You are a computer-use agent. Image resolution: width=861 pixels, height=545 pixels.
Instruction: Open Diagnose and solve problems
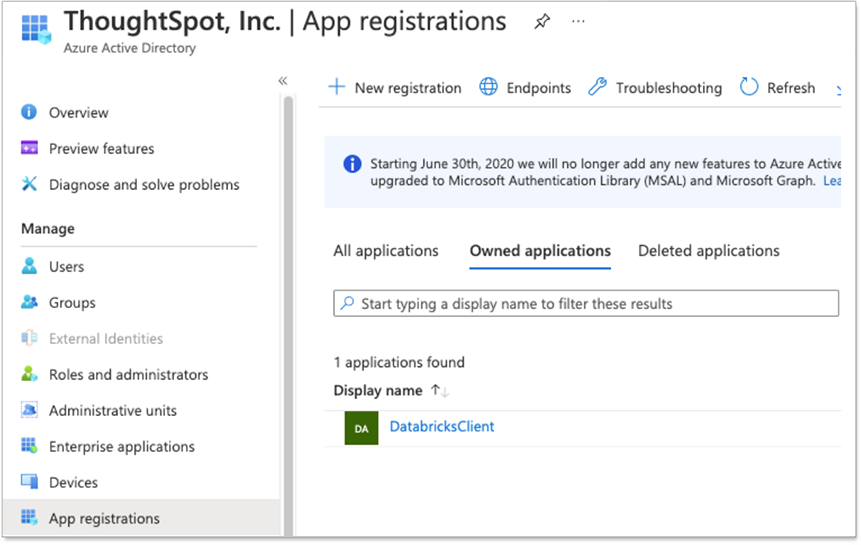tap(144, 185)
